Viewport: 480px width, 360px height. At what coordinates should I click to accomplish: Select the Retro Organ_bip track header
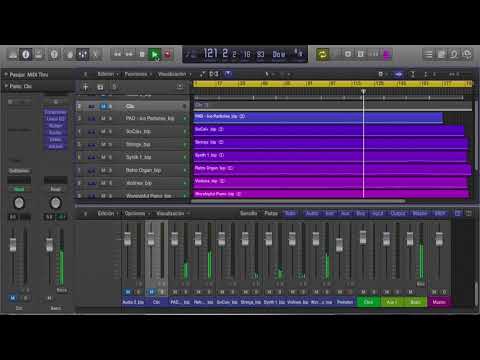pyautogui.click(x=132, y=170)
